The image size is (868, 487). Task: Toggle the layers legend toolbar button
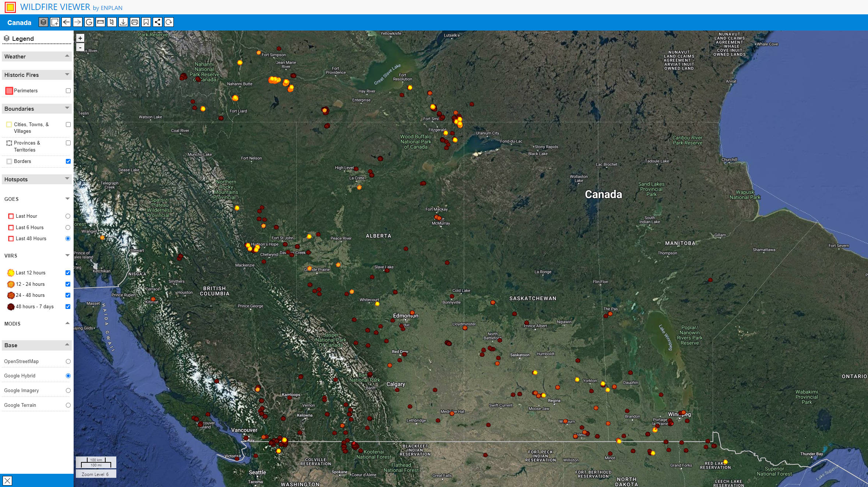pos(43,22)
